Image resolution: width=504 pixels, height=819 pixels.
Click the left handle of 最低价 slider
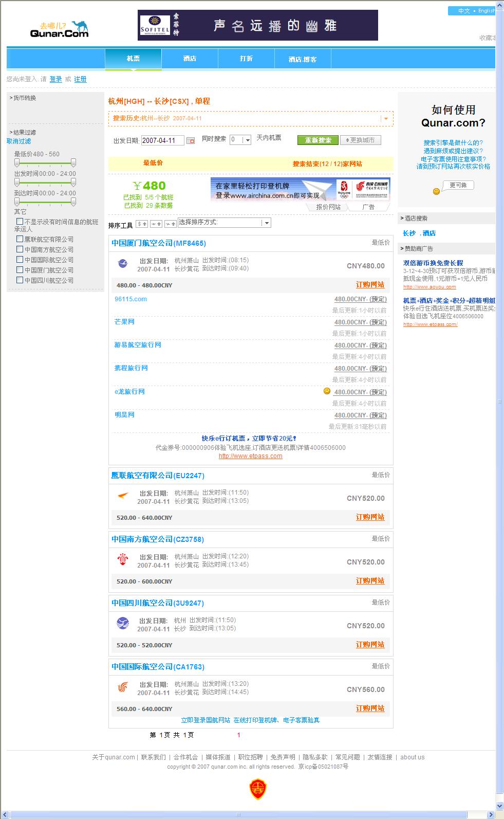pyautogui.click(x=17, y=163)
